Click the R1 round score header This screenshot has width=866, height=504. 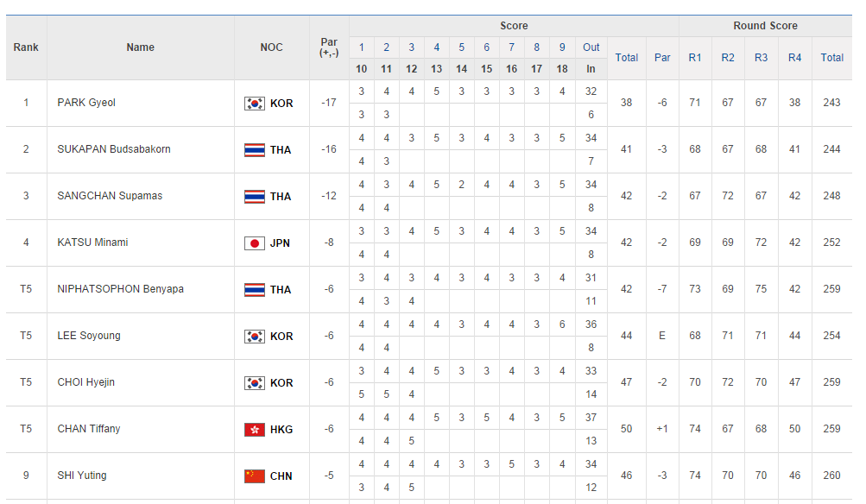click(x=695, y=58)
